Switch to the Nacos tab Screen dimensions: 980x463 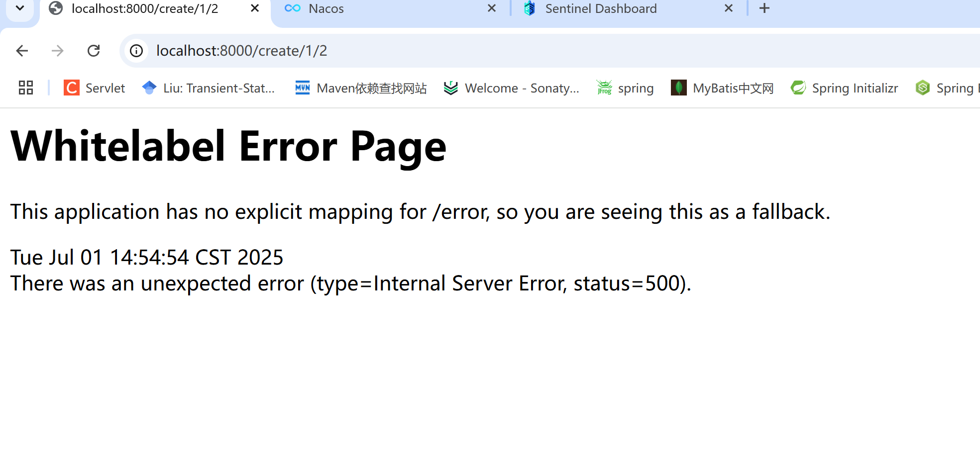[391, 9]
